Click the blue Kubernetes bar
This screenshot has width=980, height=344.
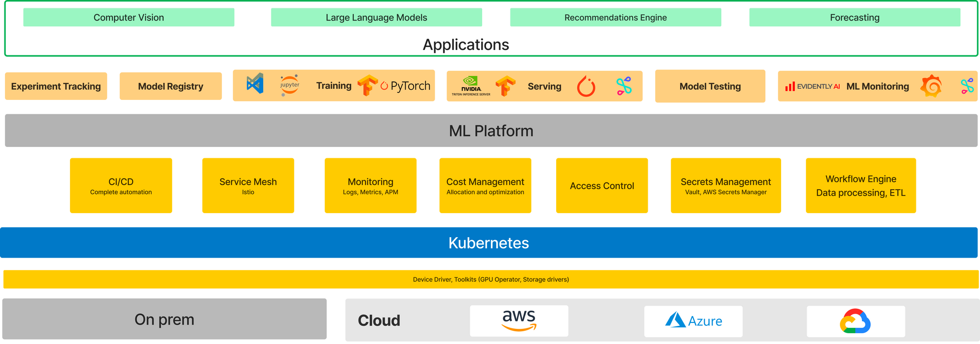pyautogui.click(x=489, y=243)
